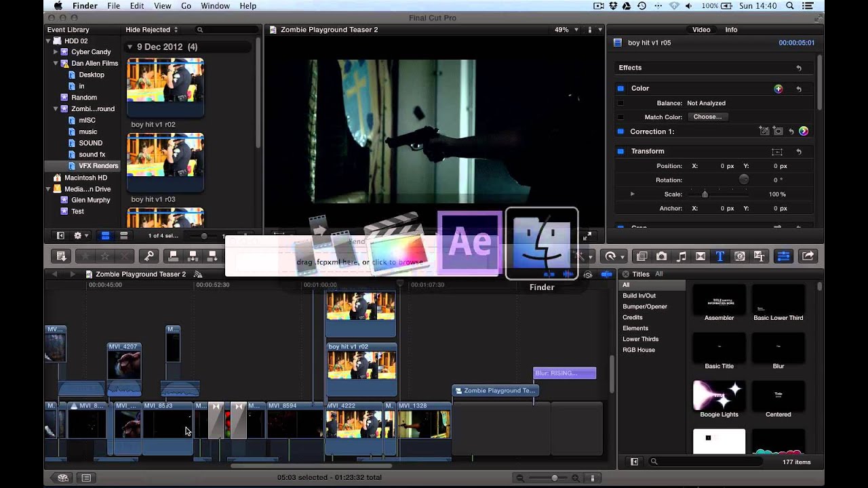Reset the Transform section arrow
Image resolution: width=868 pixels, height=488 pixels.
[799, 152]
